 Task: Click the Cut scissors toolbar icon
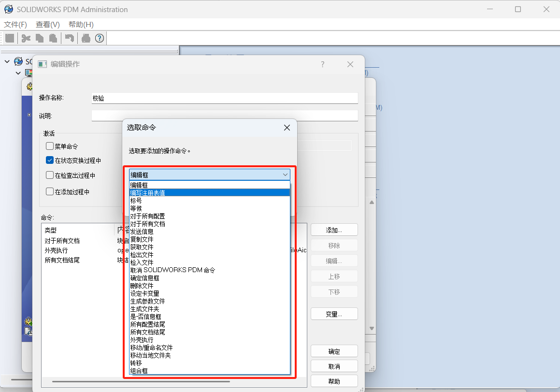(x=26, y=38)
